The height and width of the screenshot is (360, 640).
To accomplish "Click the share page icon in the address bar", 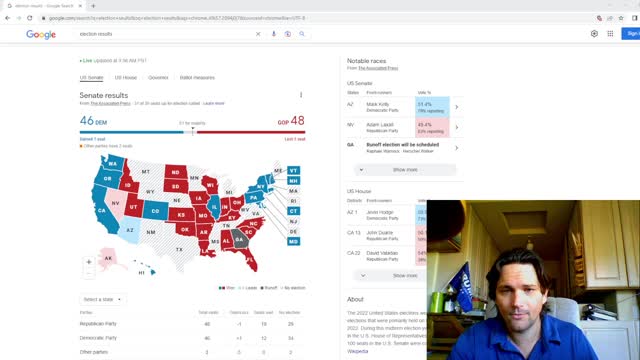I will point(610,18).
